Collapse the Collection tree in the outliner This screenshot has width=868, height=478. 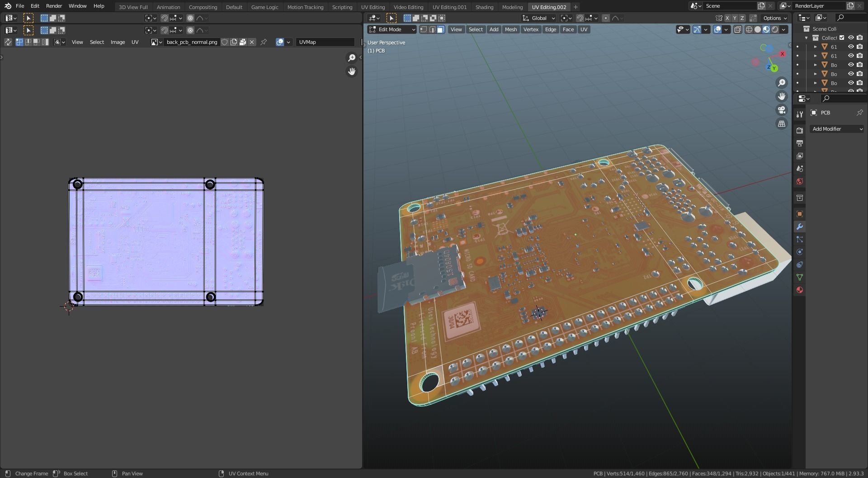point(807,38)
